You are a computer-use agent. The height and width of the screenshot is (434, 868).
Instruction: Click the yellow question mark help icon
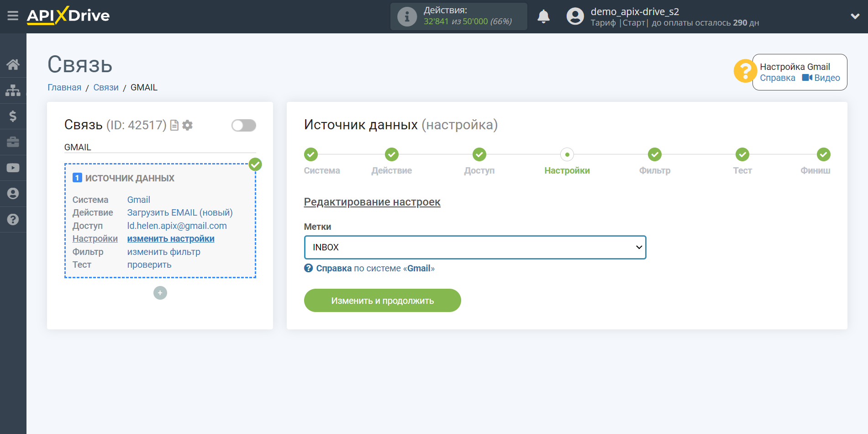pos(745,71)
